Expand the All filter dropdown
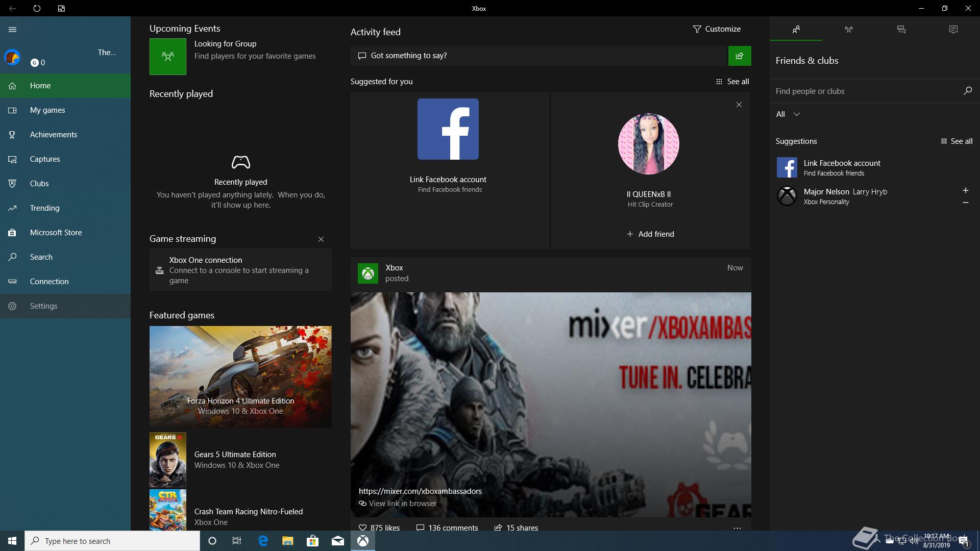The height and width of the screenshot is (551, 980). pyautogui.click(x=788, y=114)
